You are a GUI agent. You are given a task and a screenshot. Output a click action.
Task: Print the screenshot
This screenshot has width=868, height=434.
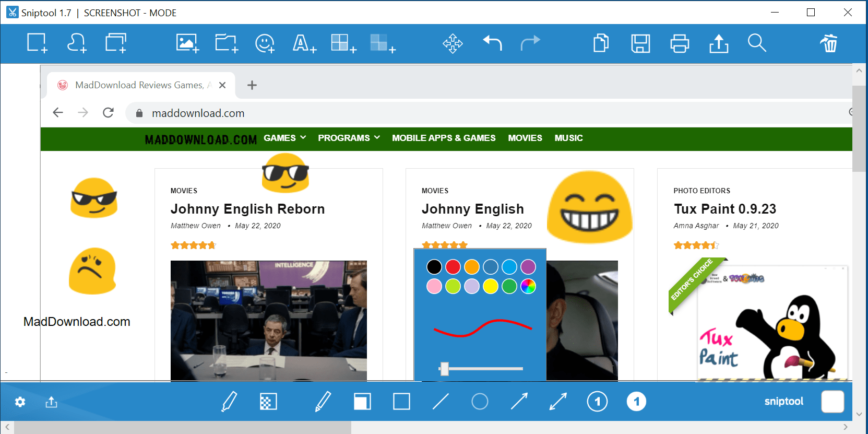click(680, 43)
